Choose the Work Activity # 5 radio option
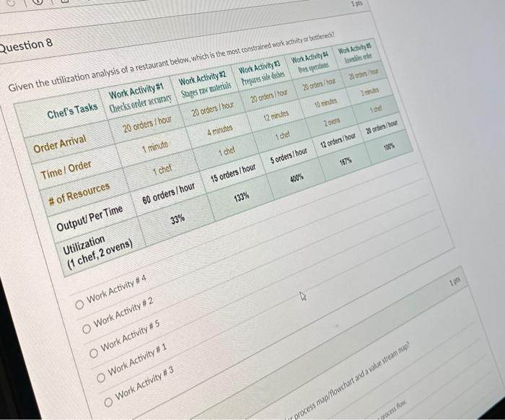The height and width of the screenshot is (420, 505). 94,354
